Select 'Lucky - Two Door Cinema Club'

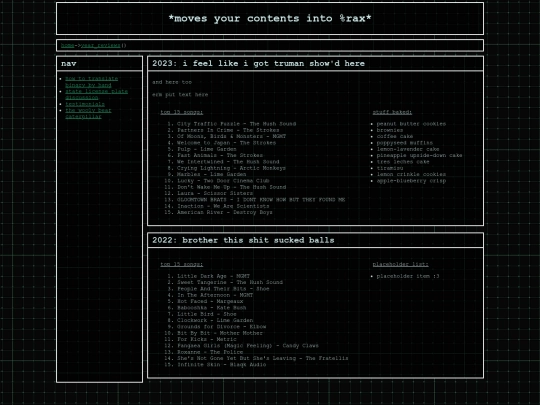(223, 181)
